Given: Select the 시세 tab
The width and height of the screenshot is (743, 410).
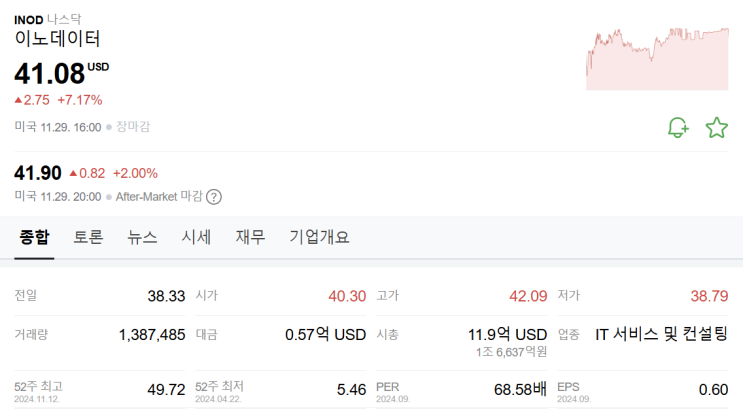Looking at the screenshot, I should pyautogui.click(x=196, y=237).
